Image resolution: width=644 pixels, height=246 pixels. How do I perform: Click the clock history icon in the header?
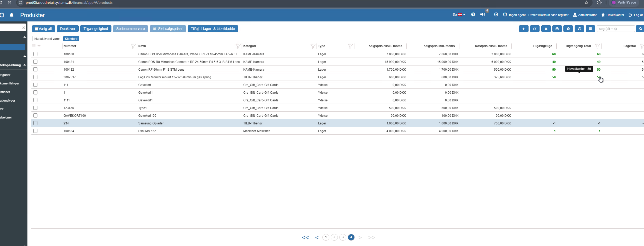coord(496,15)
